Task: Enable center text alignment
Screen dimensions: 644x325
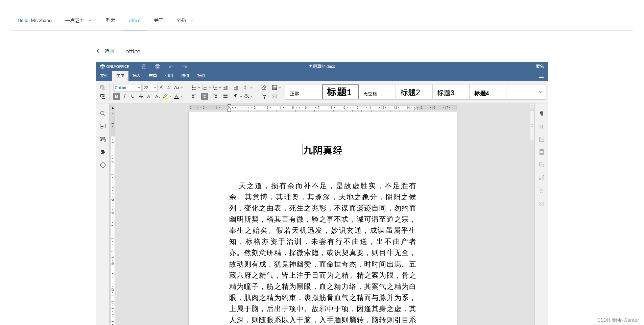Action: pyautogui.click(x=204, y=96)
